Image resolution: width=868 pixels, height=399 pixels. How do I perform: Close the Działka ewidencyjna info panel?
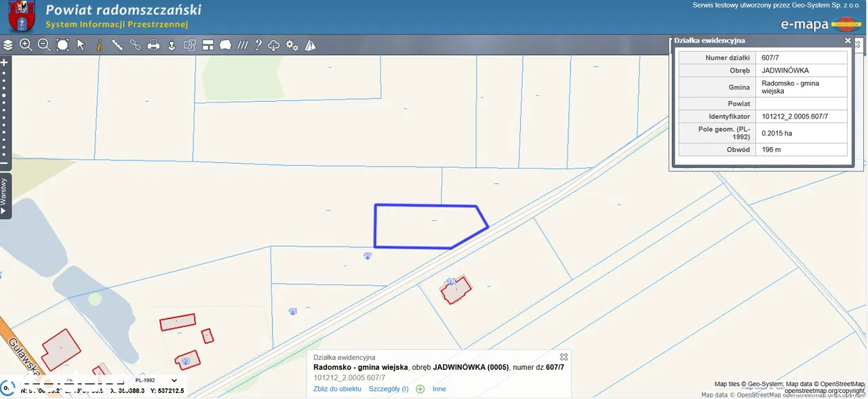pyautogui.click(x=848, y=41)
